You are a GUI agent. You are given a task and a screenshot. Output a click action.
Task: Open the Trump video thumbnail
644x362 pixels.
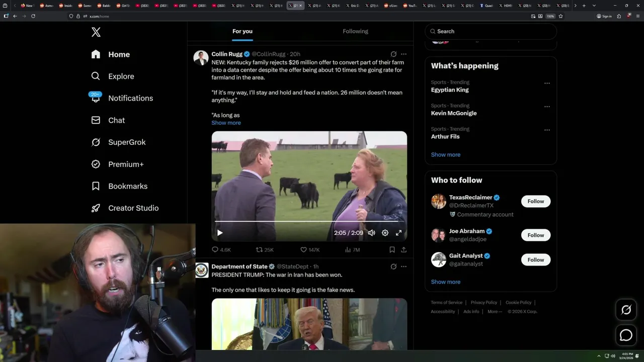pyautogui.click(x=309, y=324)
